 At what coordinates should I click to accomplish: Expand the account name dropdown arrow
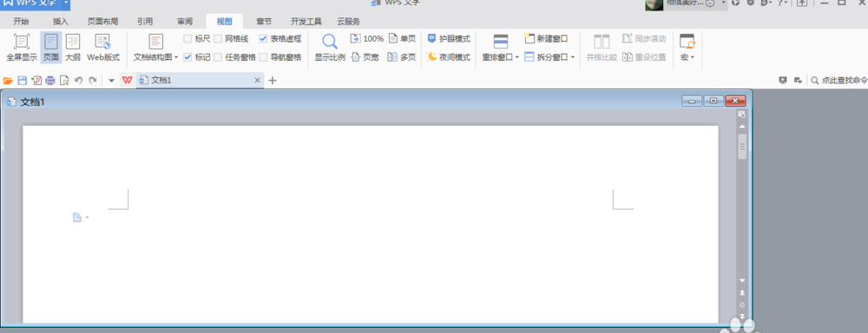(x=723, y=3)
